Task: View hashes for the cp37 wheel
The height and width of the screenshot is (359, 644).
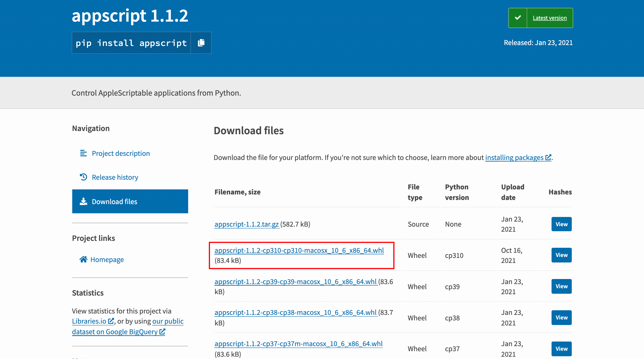Action: [x=561, y=349]
